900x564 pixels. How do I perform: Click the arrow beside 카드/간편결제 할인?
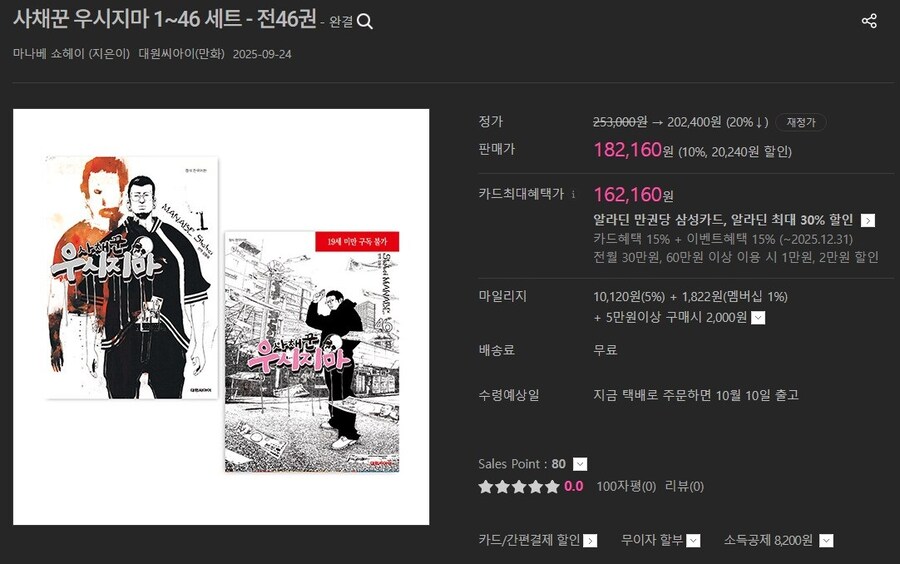pyautogui.click(x=591, y=540)
